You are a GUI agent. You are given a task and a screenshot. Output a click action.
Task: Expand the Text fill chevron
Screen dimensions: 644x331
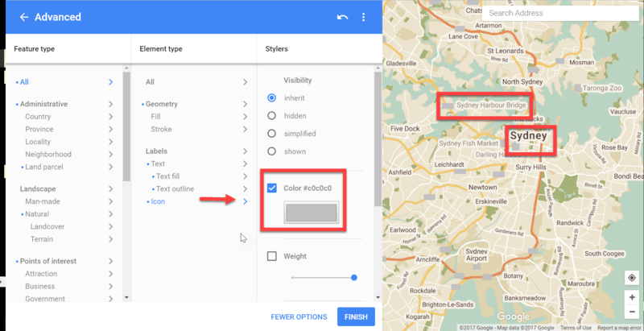pos(246,176)
